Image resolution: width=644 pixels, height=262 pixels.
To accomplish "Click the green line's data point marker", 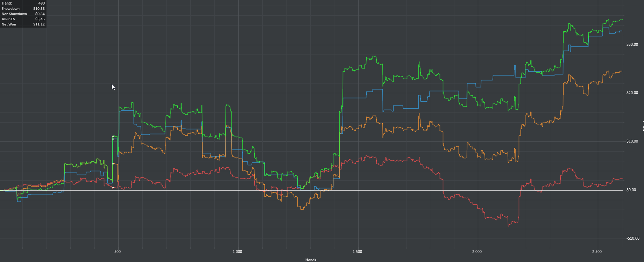I will (113, 136).
